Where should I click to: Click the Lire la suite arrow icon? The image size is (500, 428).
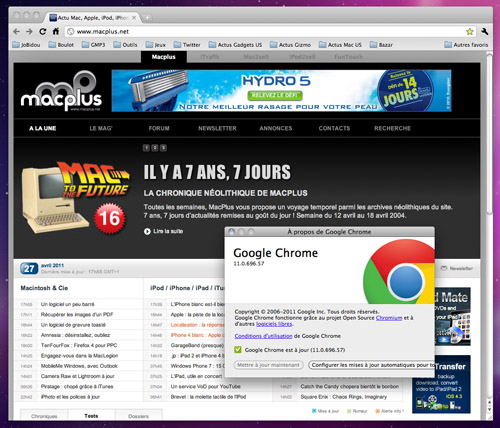click(x=147, y=231)
